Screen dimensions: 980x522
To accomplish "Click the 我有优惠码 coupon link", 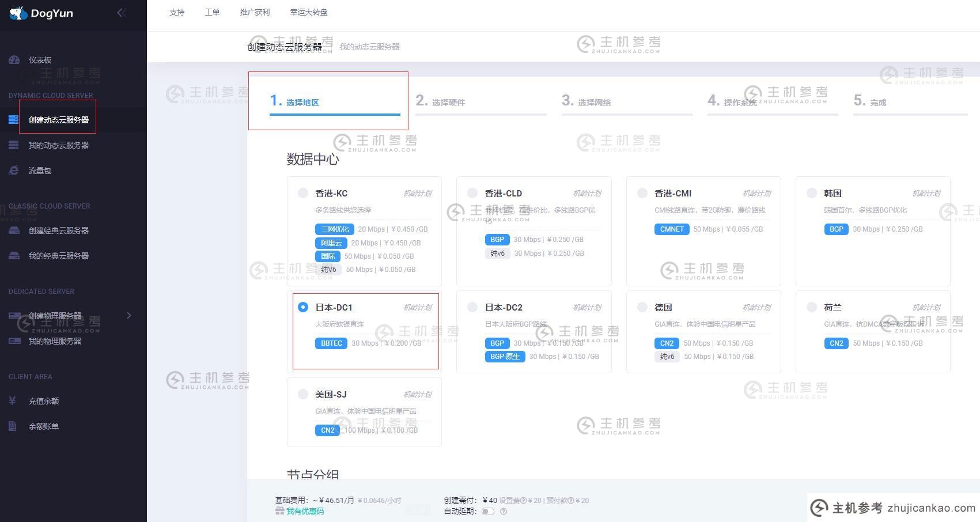I will (305, 511).
